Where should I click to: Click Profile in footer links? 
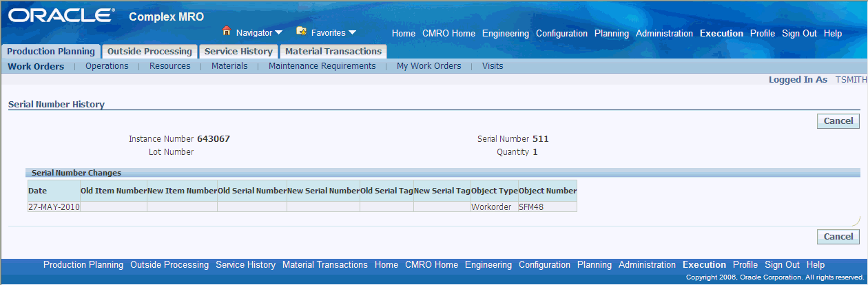tap(745, 264)
